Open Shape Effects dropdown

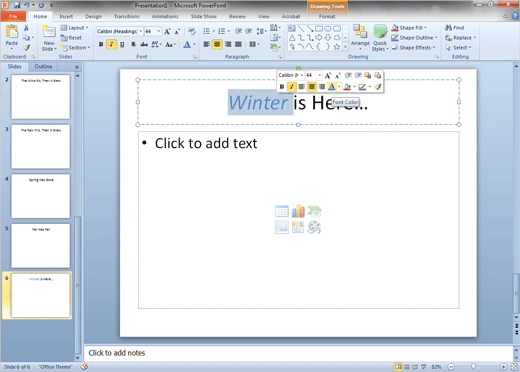tap(413, 48)
